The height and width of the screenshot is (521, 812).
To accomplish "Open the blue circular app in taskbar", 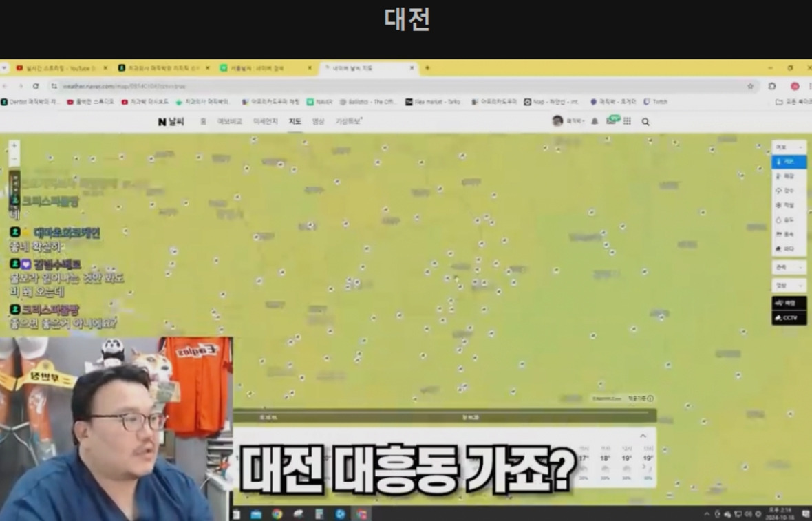I will 340,513.
